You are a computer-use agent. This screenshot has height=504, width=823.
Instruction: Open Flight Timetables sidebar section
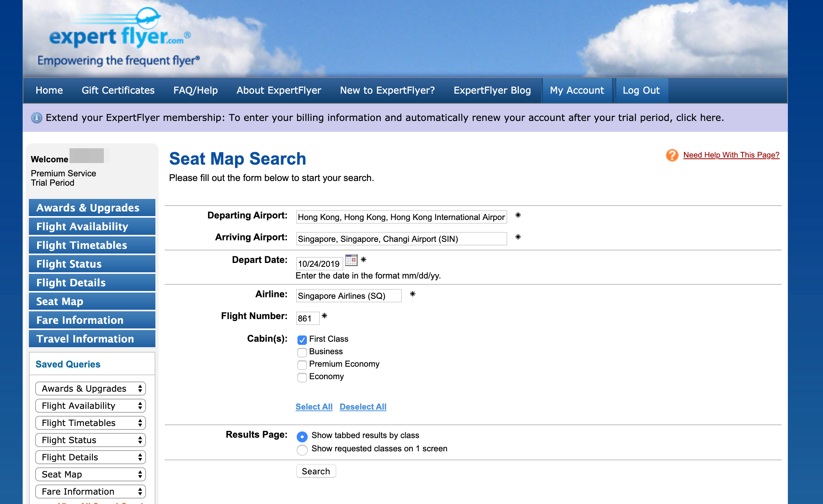92,245
